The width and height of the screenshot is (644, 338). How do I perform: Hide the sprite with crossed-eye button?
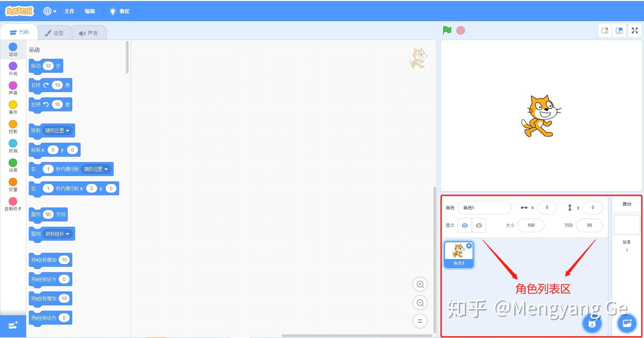coord(479,225)
